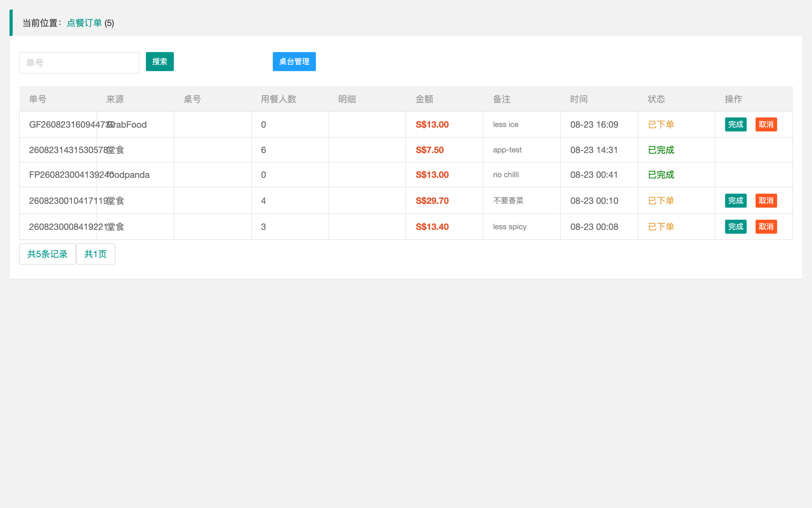Complete the S$29.70 order

pos(736,201)
